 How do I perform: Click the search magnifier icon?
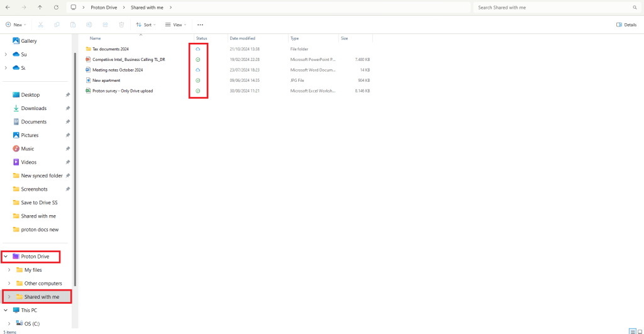pos(635,8)
